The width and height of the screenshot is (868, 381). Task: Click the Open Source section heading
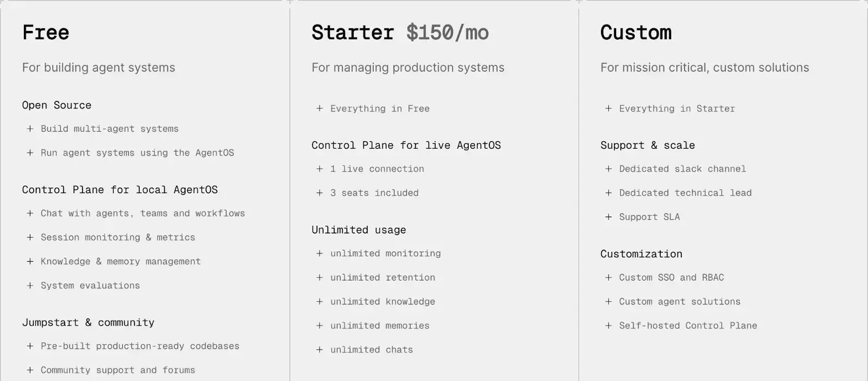(56, 105)
